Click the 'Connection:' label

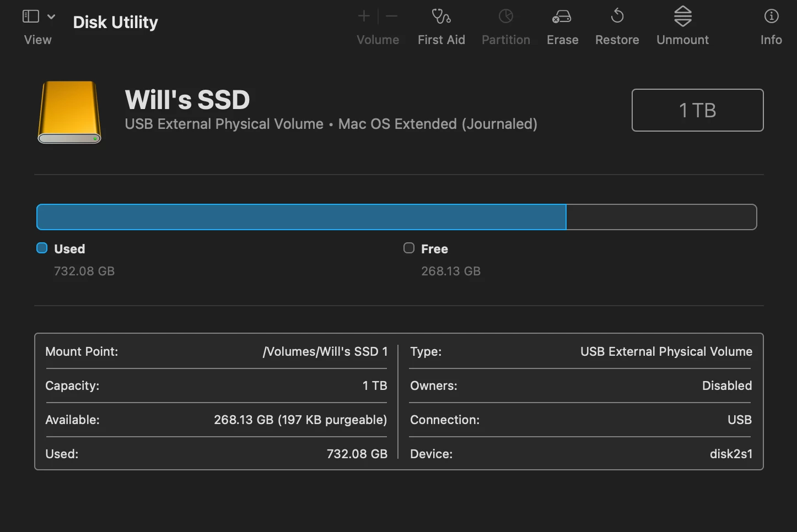coord(445,420)
